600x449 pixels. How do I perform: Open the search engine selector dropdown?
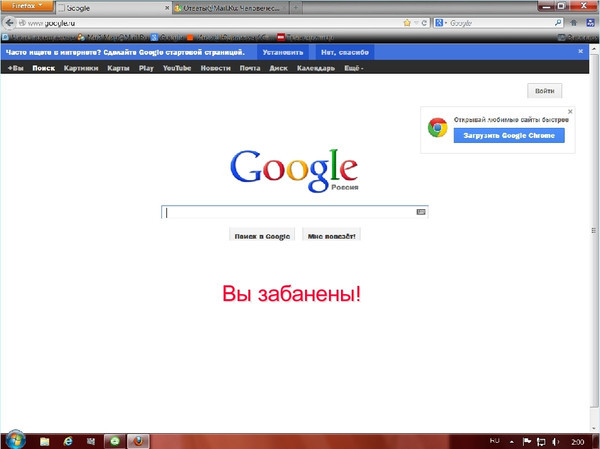point(441,23)
